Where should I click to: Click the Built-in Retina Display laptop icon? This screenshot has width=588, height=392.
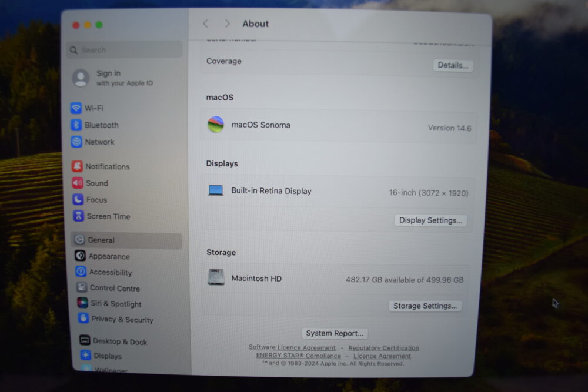pos(216,190)
